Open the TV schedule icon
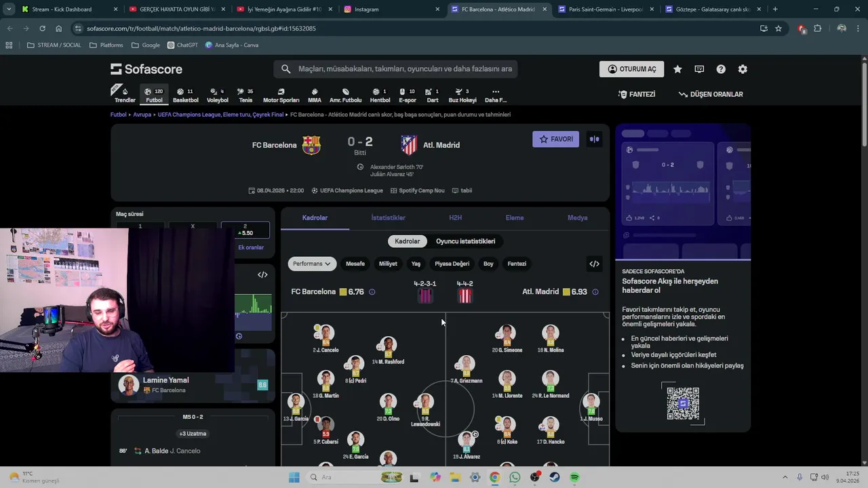The image size is (868, 488). pos(699,69)
